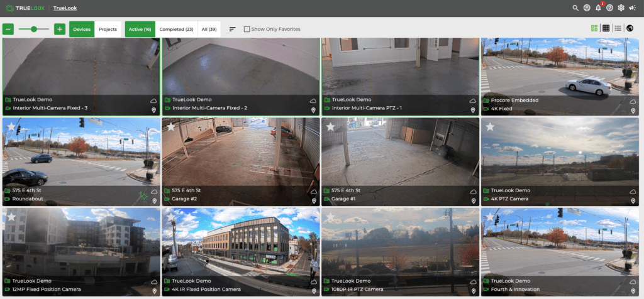This screenshot has height=299, width=644.
Task: Click 'Fourth & Innovation' label
Action: [515, 289]
